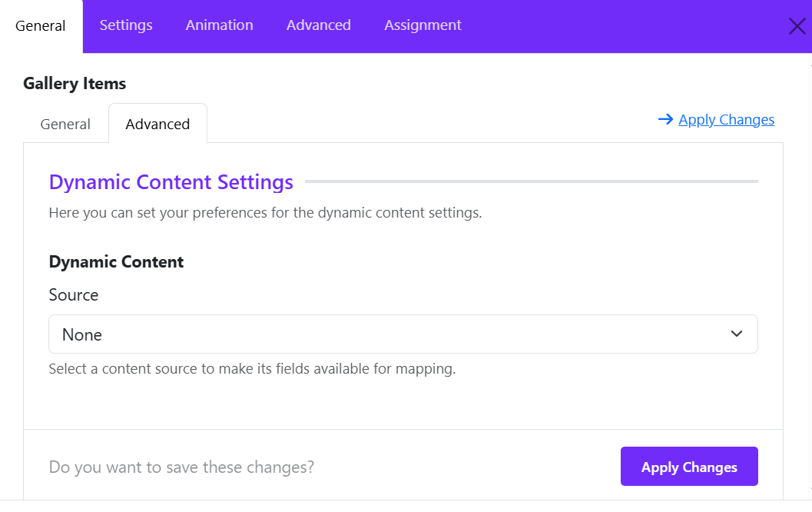Select the Gallery Items Advanced sub-tab
The image size is (812, 512).
click(x=157, y=125)
